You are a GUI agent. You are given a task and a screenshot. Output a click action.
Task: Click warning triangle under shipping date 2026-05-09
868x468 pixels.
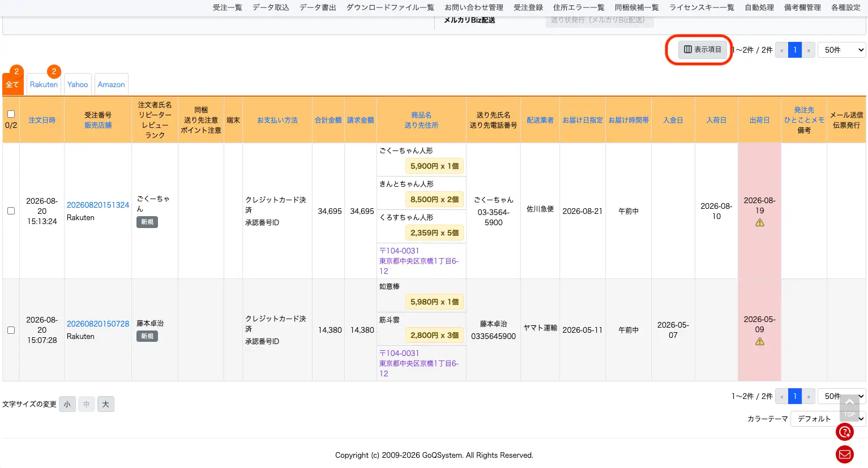760,341
